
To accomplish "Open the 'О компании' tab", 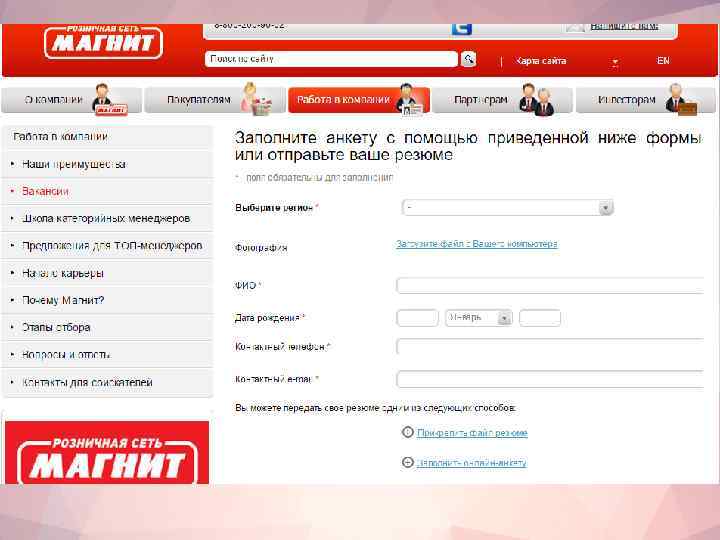I will pyautogui.click(x=72, y=100).
